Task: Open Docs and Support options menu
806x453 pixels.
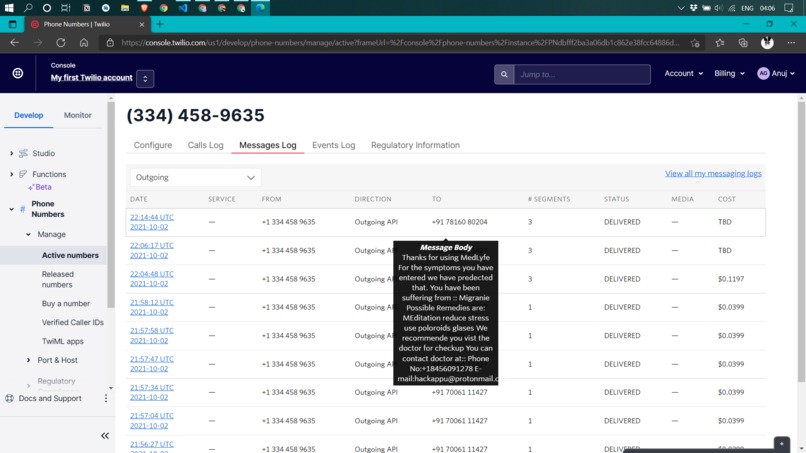Action: 106,398
